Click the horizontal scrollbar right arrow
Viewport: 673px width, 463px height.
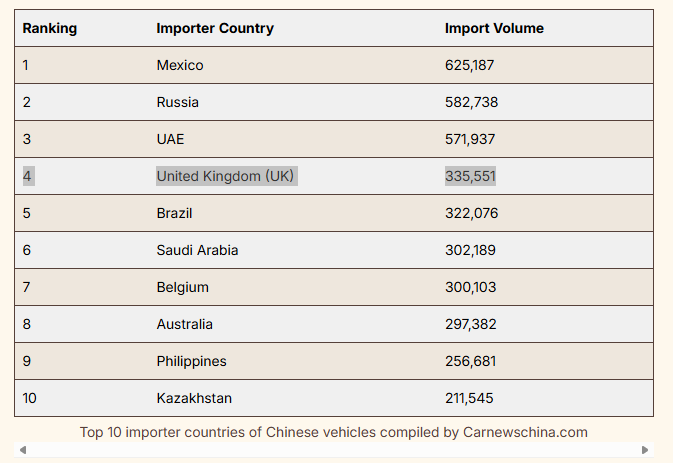[645, 450]
